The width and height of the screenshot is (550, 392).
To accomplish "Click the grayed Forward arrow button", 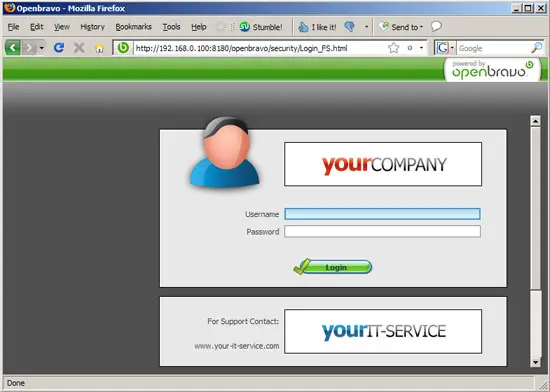I will (29, 47).
